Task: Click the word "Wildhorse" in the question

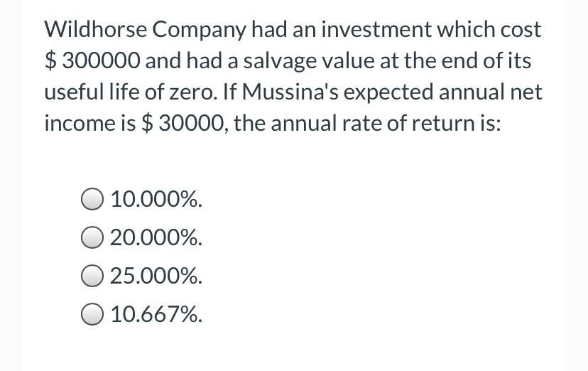Action: click(x=96, y=29)
